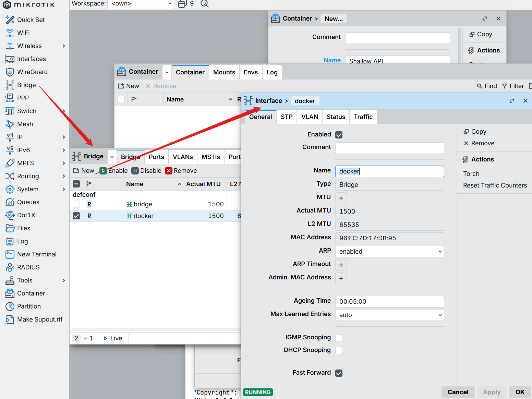The image size is (532, 399).
Task: Click the Filter funnel icon
Action: (505, 86)
